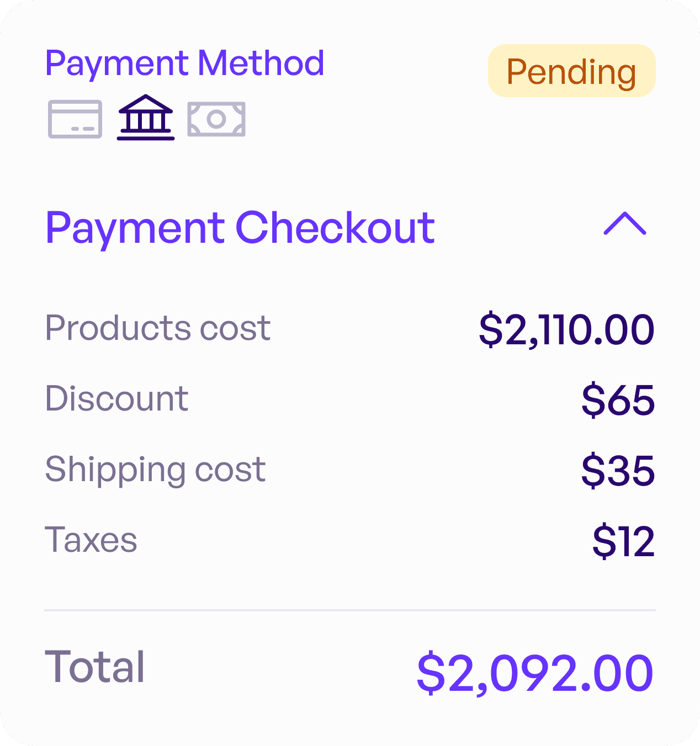
Task: Select the $12 taxes value
Action: 624,541
